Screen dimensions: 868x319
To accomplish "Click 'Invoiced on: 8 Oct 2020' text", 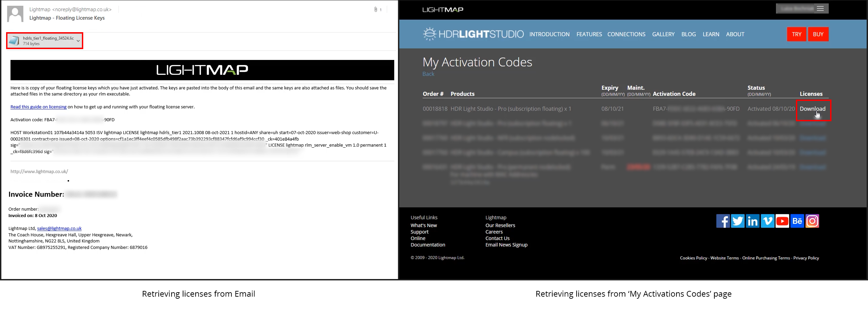I will pyautogui.click(x=33, y=215).
